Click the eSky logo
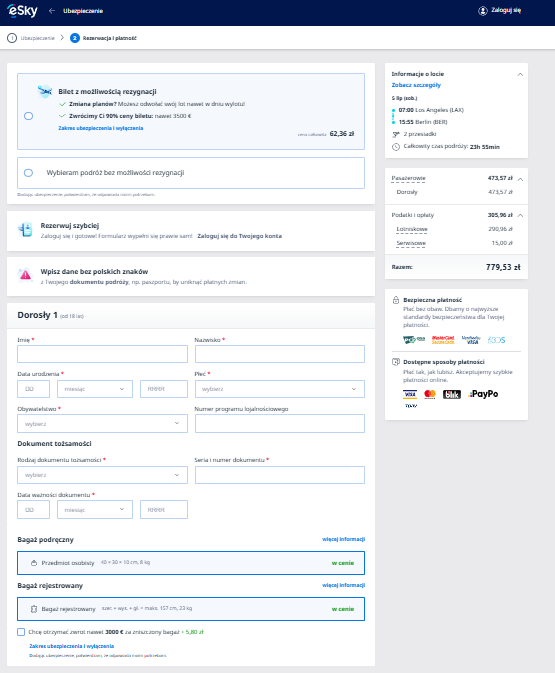555x673 pixels. [22, 10]
